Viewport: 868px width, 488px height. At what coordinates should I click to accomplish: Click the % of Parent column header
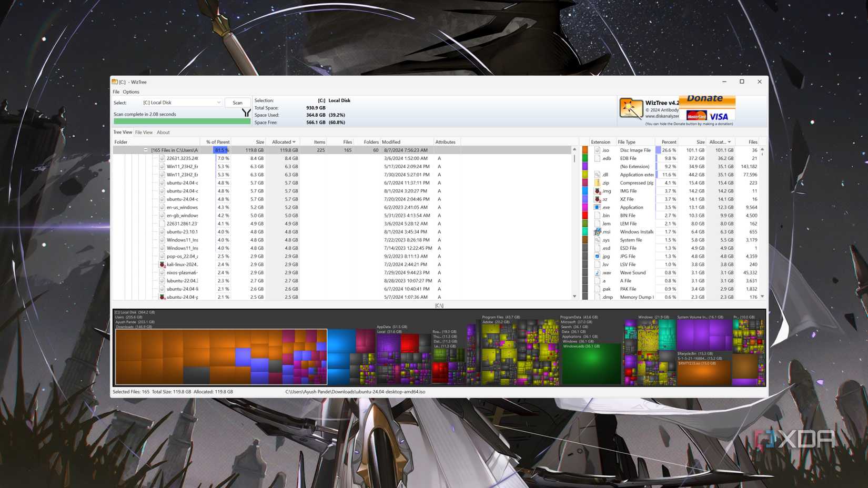click(216, 142)
